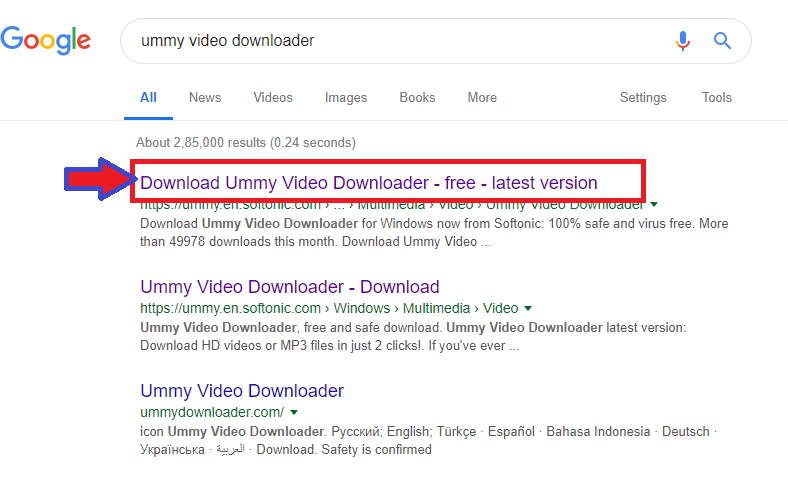Image resolution: width=788 pixels, height=480 pixels.
Task: Switch to the Images tab
Action: (x=346, y=98)
